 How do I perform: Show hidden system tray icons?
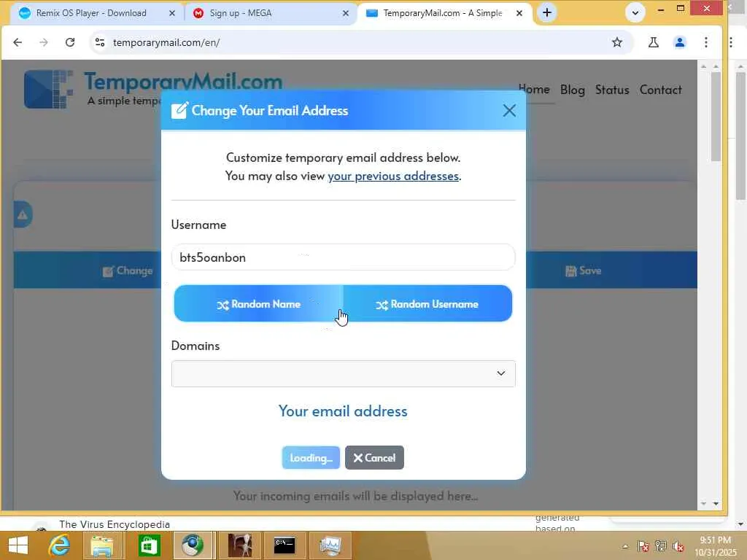(625, 546)
